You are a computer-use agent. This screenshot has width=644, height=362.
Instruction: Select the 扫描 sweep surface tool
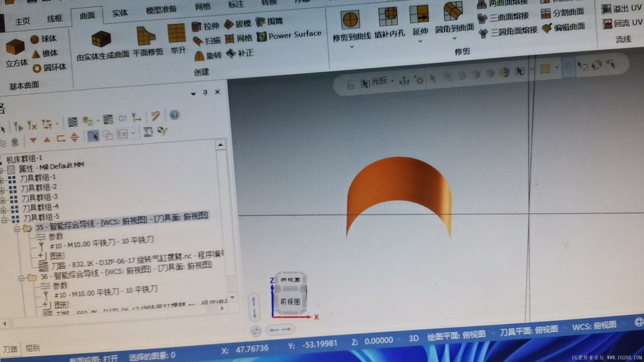[207, 41]
